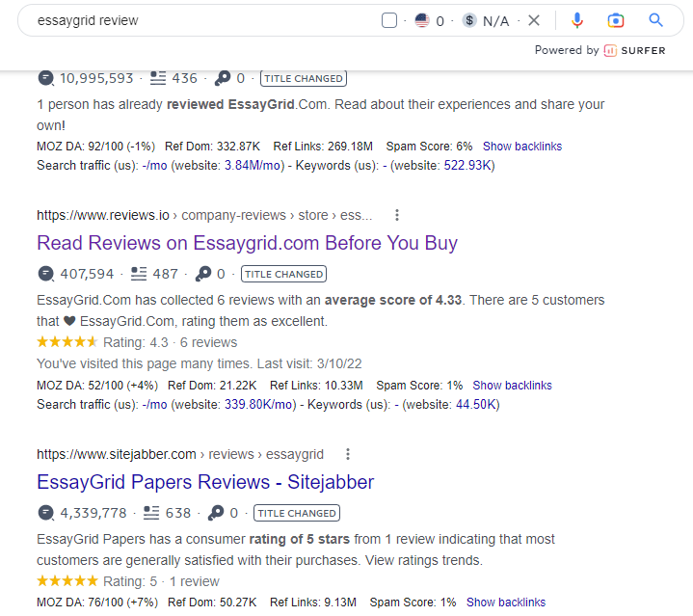Click TITLE CHANGED badge in 407,594 row
The image size is (693, 616).
(283, 274)
